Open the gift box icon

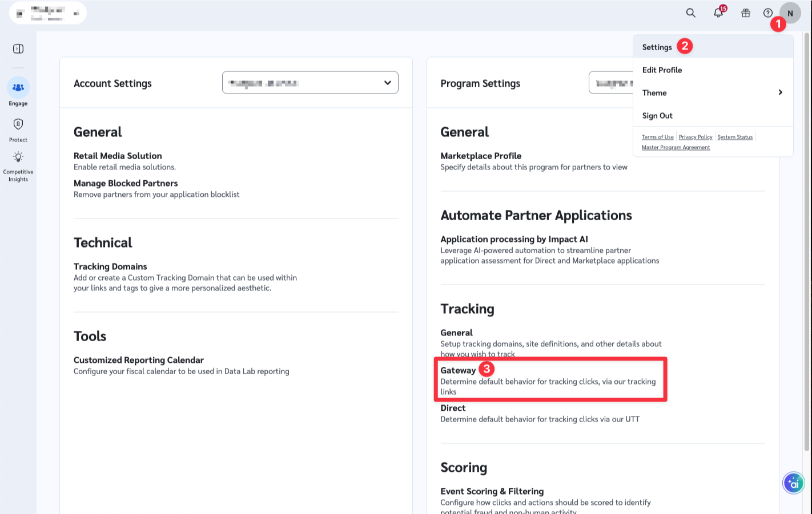[x=746, y=13]
